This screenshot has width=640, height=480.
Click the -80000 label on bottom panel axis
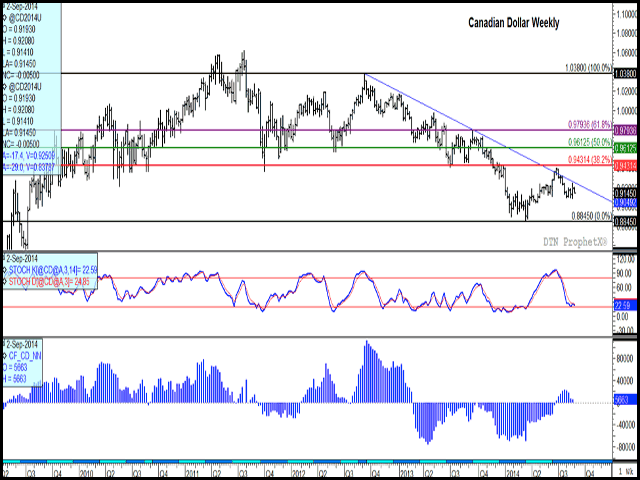tap(624, 446)
